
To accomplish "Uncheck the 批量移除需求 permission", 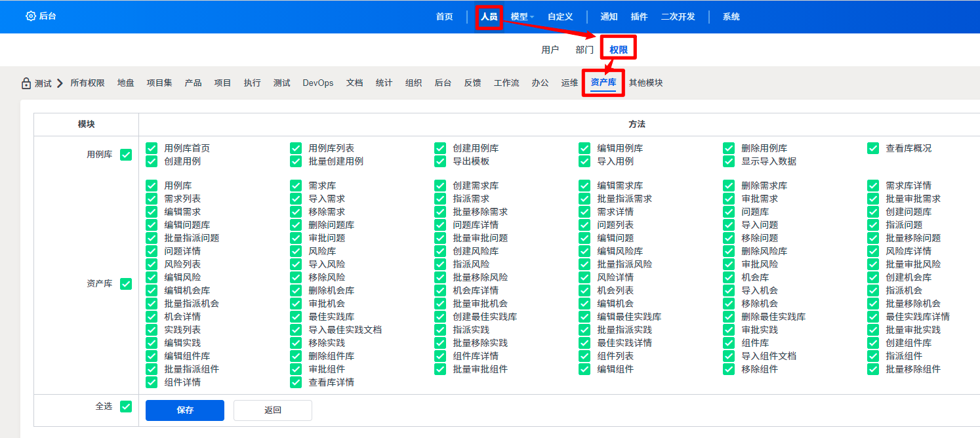I will [440, 212].
